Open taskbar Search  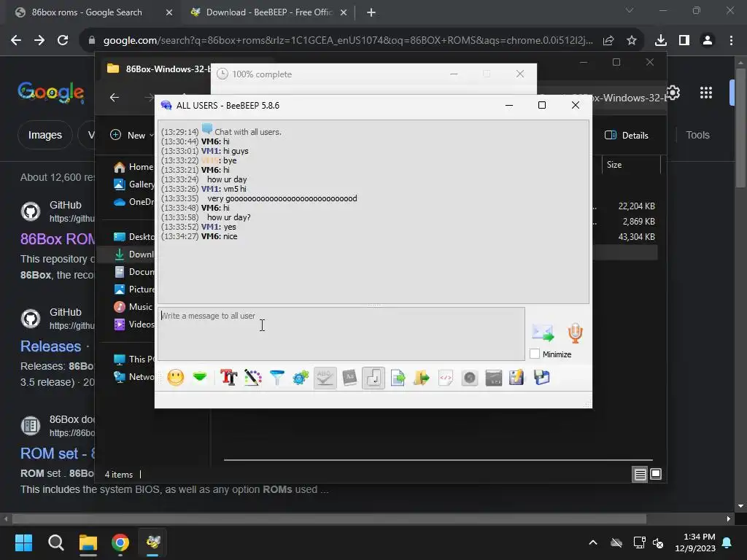[55, 542]
